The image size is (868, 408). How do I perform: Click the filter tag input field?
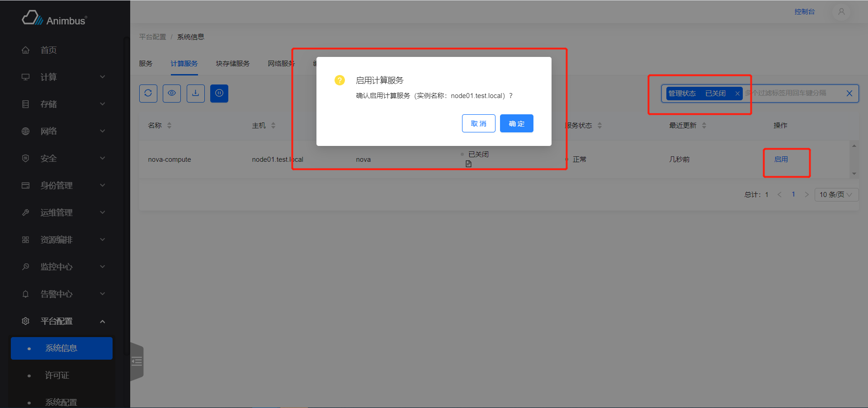(791, 94)
